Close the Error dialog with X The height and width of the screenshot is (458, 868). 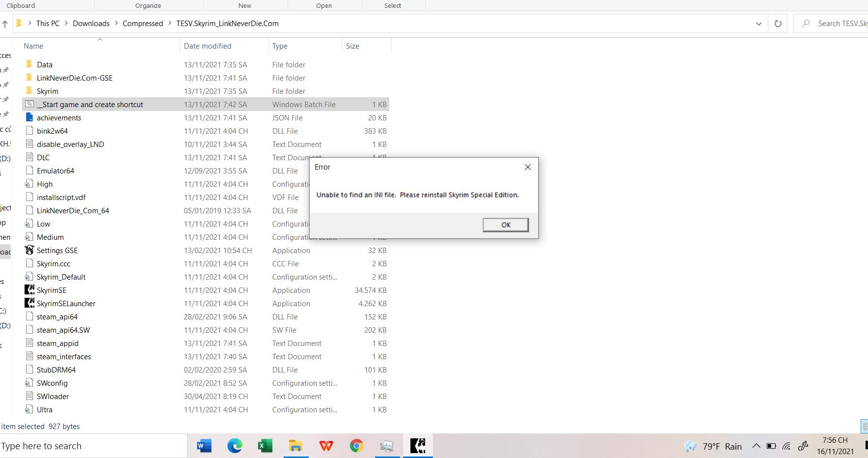527,167
